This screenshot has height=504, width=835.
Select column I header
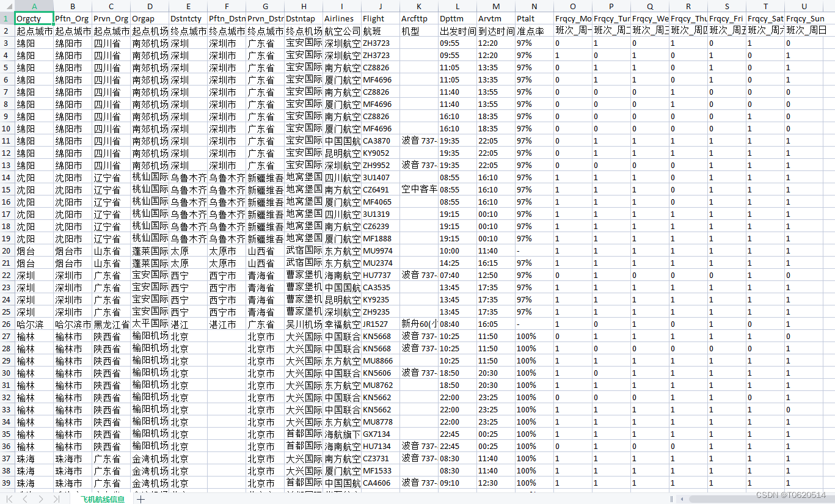click(342, 6)
